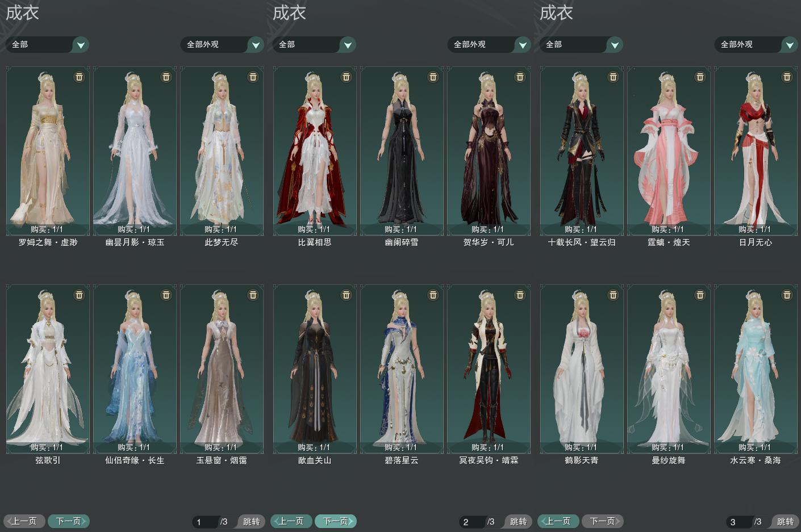
Task: Click trash icon on 贺华岁·可儿 card
Action: (x=520, y=77)
